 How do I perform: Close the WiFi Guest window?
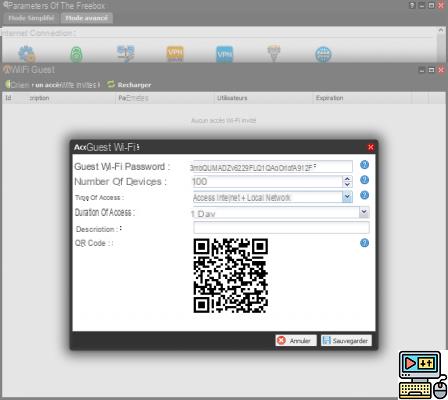point(441,70)
